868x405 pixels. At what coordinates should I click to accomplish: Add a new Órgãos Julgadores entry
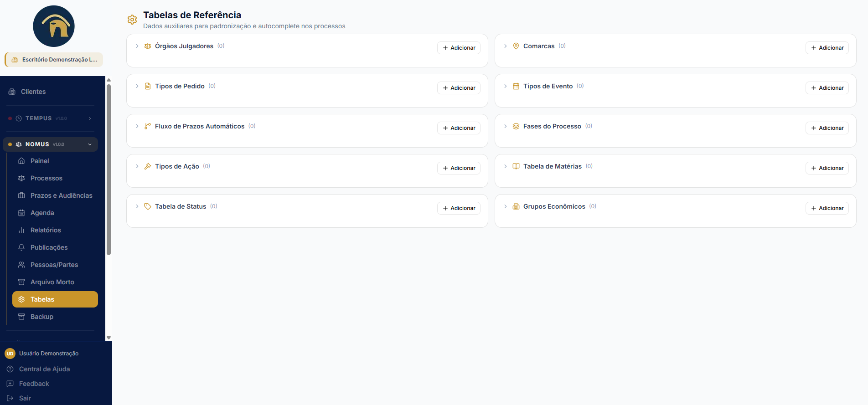(x=459, y=48)
